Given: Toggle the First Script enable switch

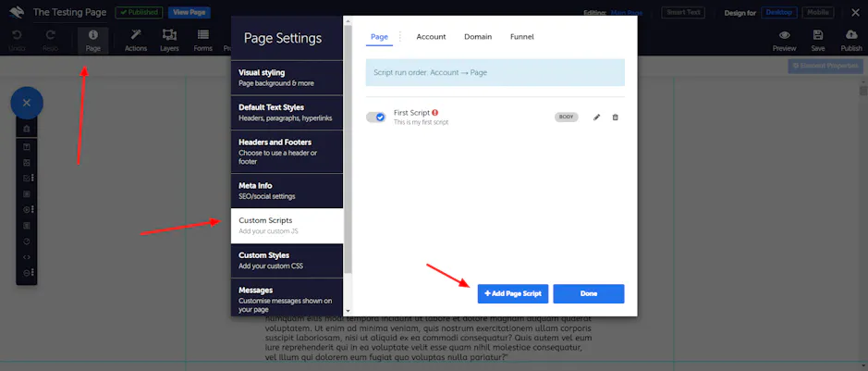Looking at the screenshot, I should (x=376, y=117).
